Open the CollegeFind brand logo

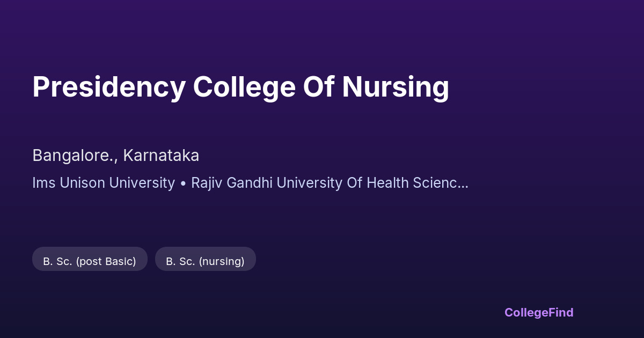pos(539,312)
